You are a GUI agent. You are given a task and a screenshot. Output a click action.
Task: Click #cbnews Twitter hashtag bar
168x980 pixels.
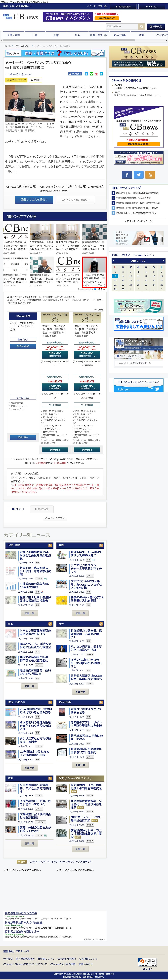point(138,389)
